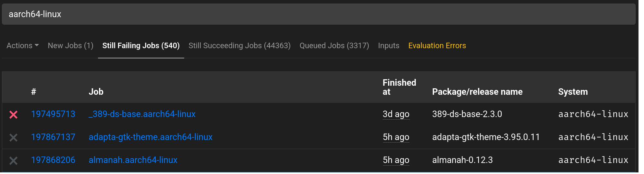Select the Still Failing Jobs (540) tab
The image size is (644, 174).
click(x=141, y=46)
